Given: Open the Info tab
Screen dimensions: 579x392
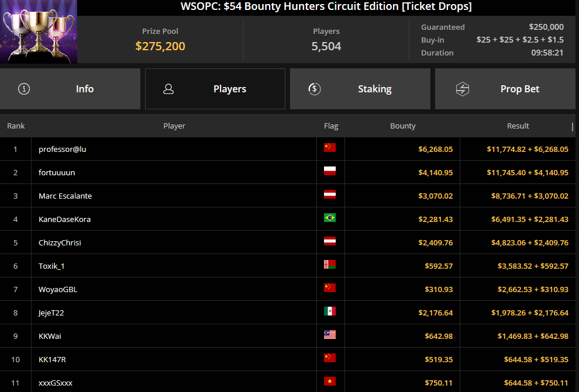Looking at the screenshot, I should click(x=70, y=89).
